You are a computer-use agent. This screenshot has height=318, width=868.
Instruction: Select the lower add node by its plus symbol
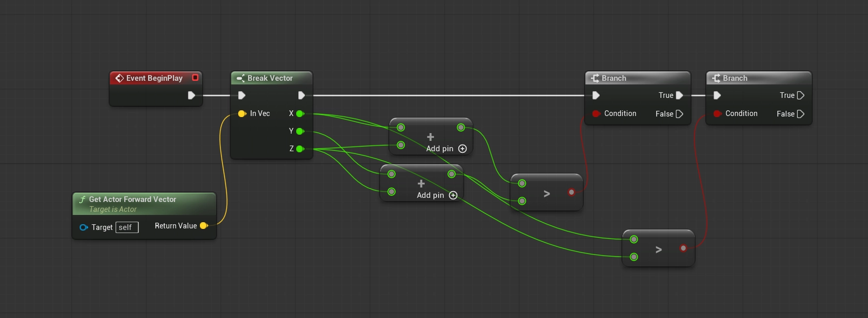click(x=421, y=184)
